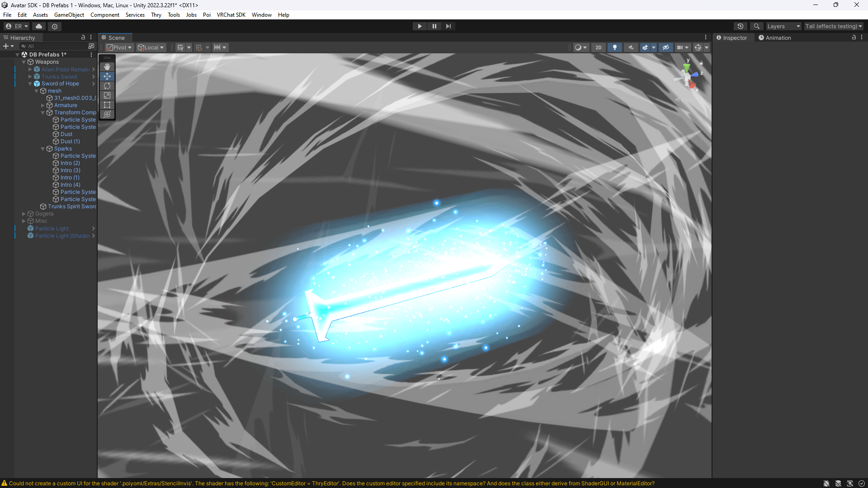This screenshot has height=488, width=868.
Task: Open the search window via magnifier icon
Action: coord(757,26)
